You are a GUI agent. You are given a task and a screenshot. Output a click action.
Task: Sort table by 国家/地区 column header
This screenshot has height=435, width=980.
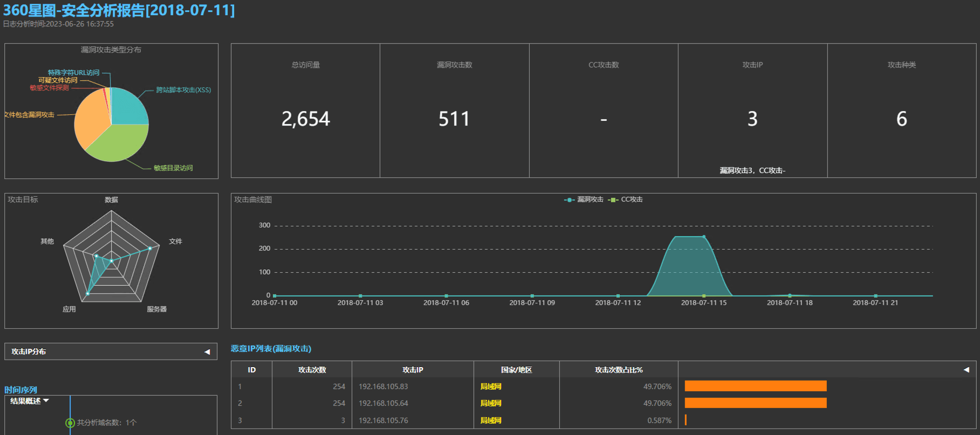[x=516, y=370]
